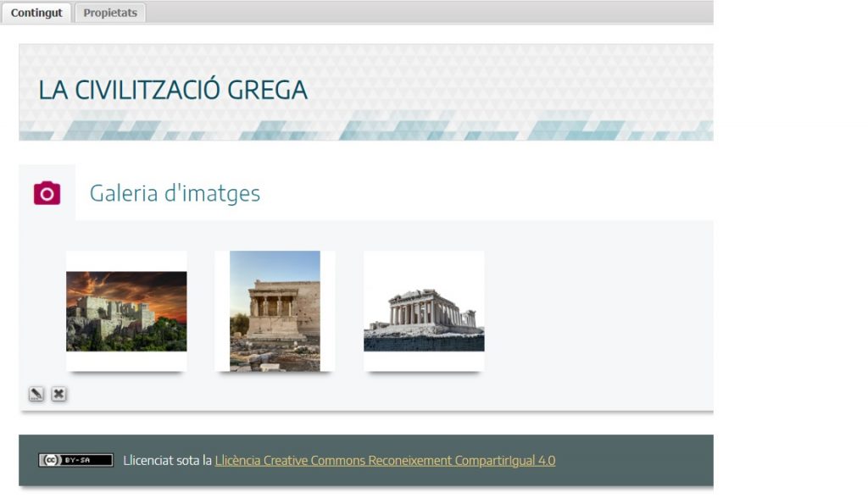The height and width of the screenshot is (504, 868).
Task: Switch to the Propietats tab
Action: pyautogui.click(x=110, y=13)
